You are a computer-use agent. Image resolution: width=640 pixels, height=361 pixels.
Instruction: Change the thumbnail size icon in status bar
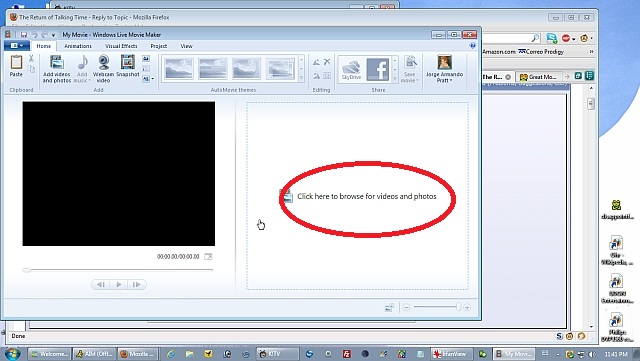(x=390, y=307)
